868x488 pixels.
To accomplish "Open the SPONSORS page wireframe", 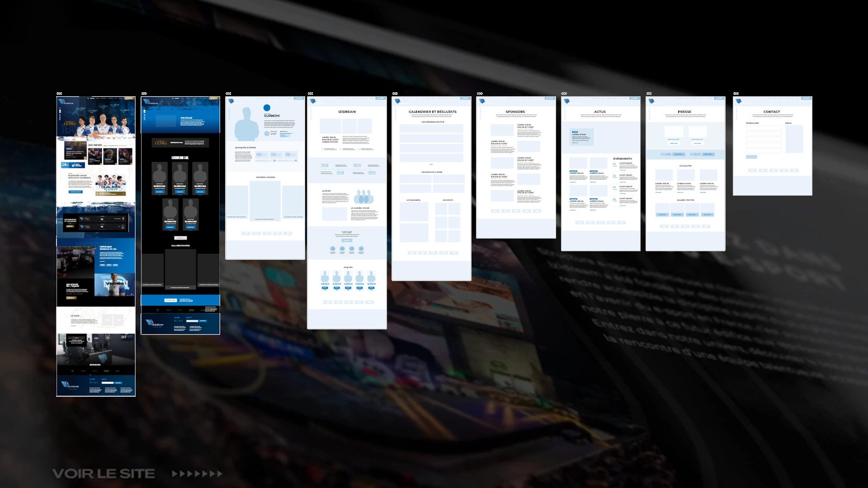I will [x=516, y=167].
